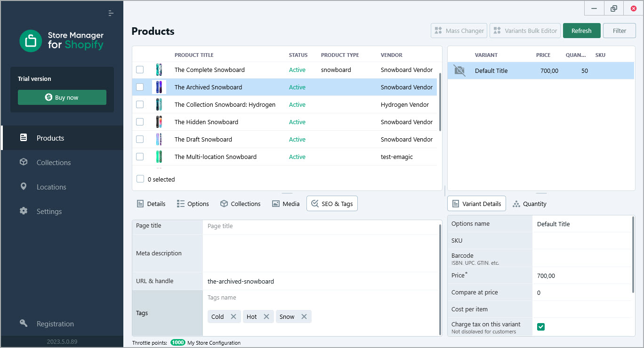
Task: Select the SEO & Tags tab
Action: (x=332, y=204)
